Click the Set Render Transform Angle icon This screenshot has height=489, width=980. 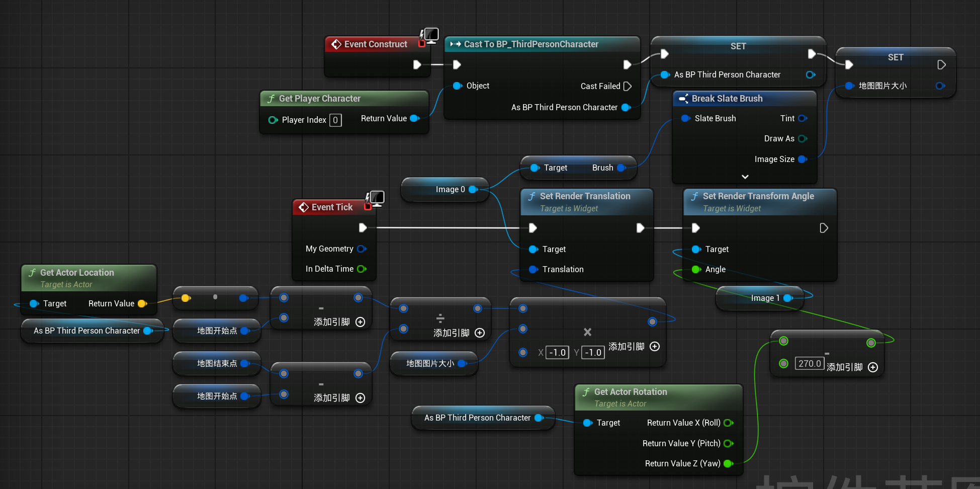694,196
